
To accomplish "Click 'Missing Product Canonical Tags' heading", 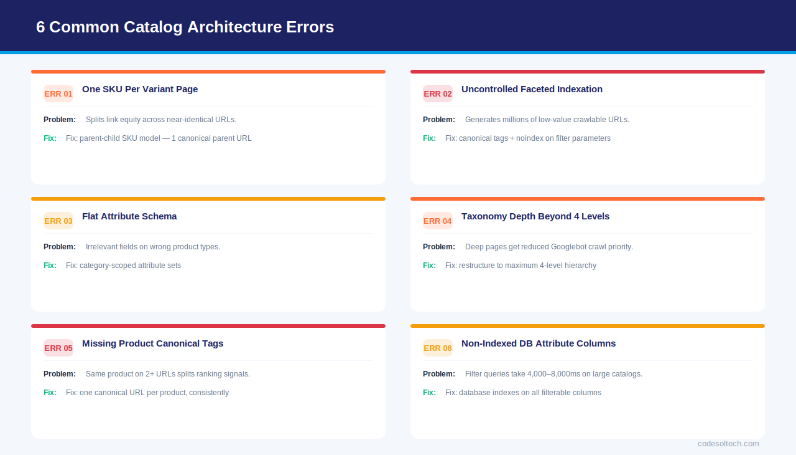I will pyautogui.click(x=153, y=343).
